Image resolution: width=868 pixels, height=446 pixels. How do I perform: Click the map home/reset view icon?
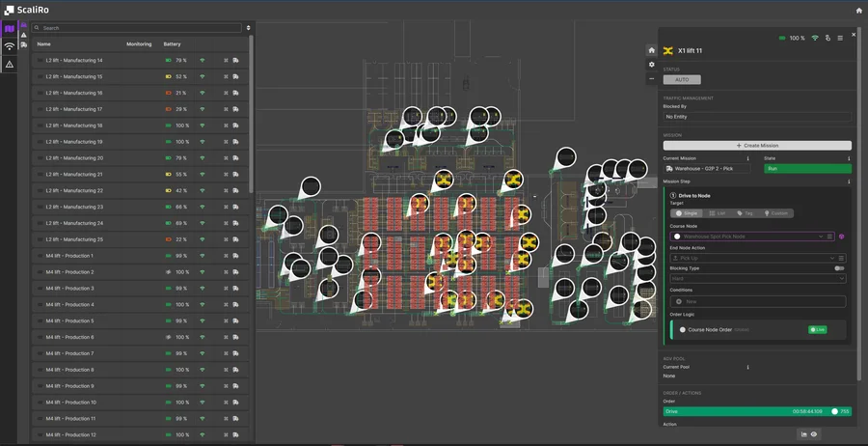652,50
